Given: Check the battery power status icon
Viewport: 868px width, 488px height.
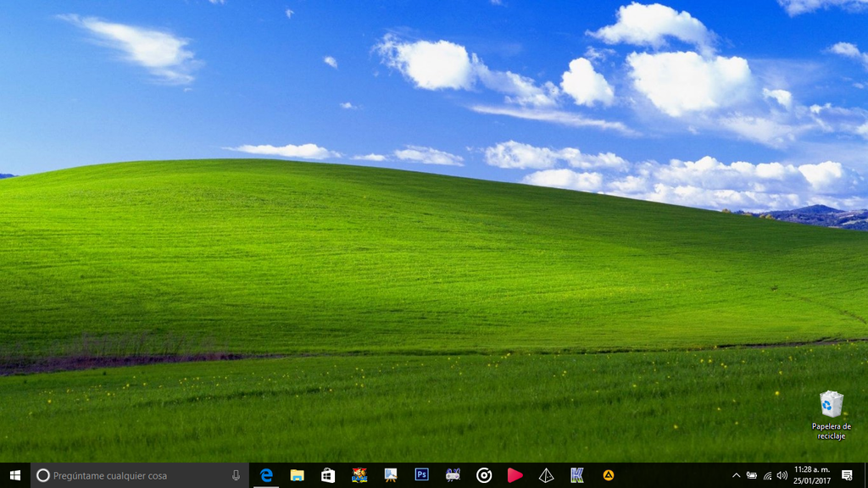Looking at the screenshot, I should [752, 475].
